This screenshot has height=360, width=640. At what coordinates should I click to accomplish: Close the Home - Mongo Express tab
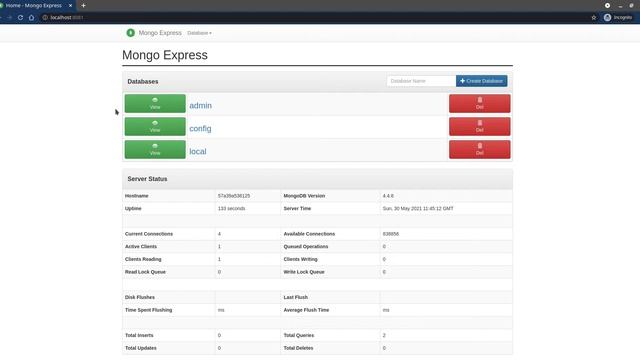click(x=70, y=6)
